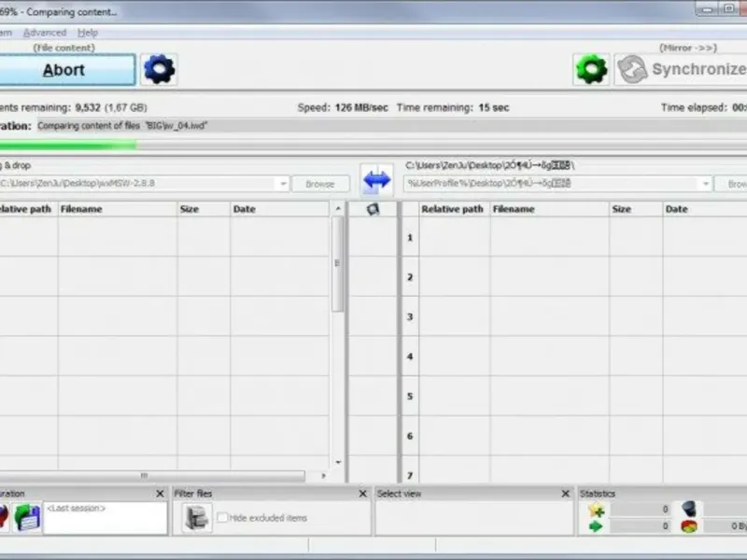The image size is (747, 560).
Task: Close the Configuration panel
Action: click(x=160, y=494)
